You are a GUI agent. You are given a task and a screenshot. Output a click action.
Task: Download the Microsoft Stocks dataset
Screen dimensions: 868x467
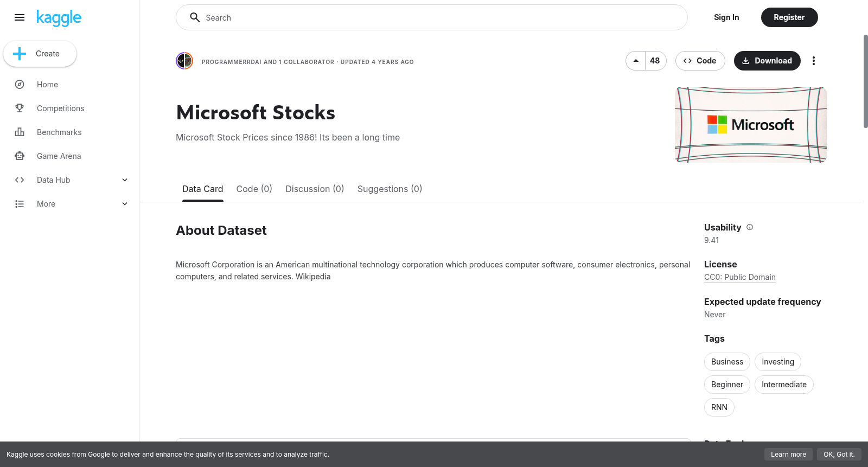tap(767, 61)
